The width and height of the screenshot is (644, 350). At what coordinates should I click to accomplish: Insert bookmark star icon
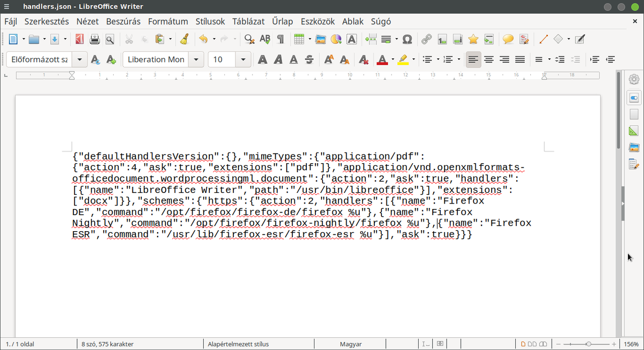click(473, 39)
